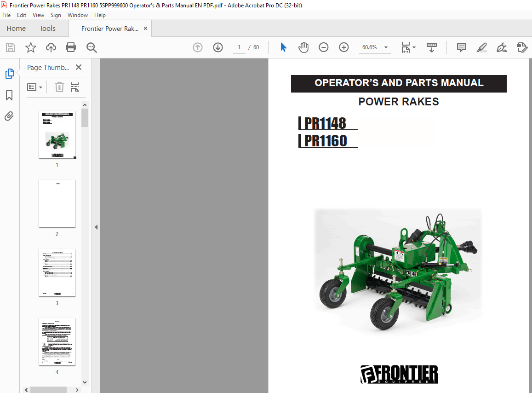The image size is (532, 393).
Task: Click the thumbnail panel vertical scrollbar thumb
Action: (85, 118)
